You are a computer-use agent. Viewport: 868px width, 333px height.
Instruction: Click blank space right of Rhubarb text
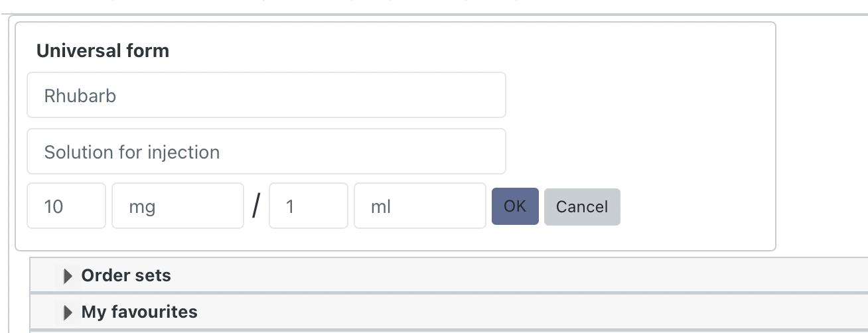332,96
